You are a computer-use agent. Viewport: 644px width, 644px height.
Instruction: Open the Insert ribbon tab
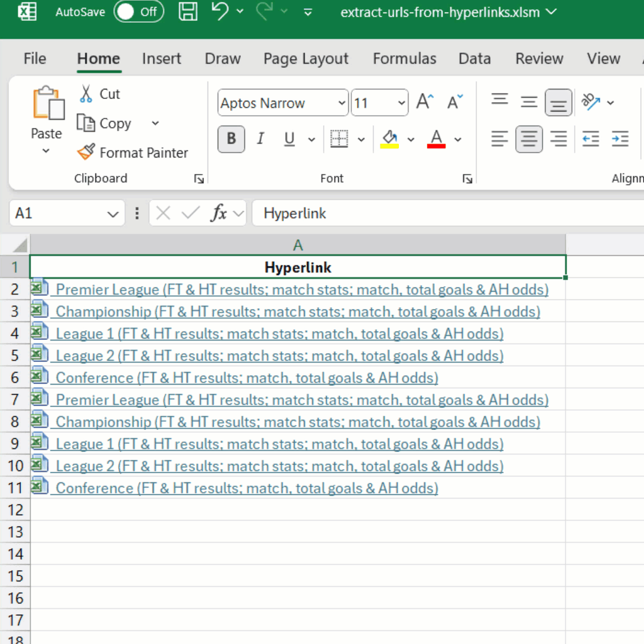click(161, 58)
